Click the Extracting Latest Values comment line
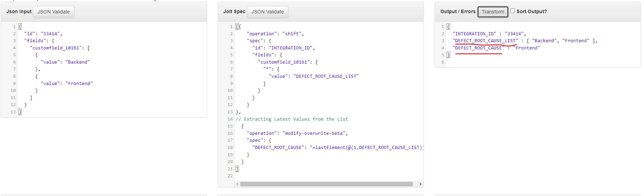 (x=292, y=119)
